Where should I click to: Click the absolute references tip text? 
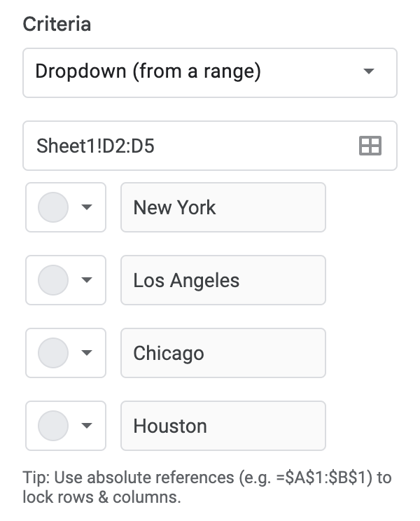click(207, 487)
